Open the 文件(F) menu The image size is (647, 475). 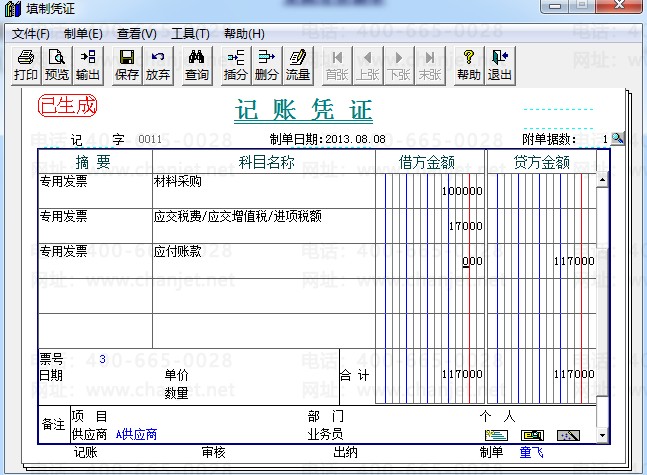click(31, 34)
